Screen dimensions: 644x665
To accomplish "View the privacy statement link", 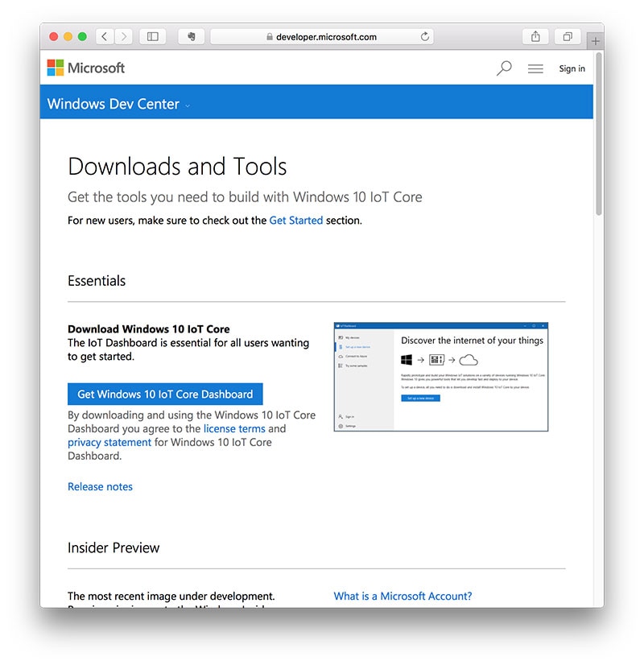I will (x=109, y=442).
